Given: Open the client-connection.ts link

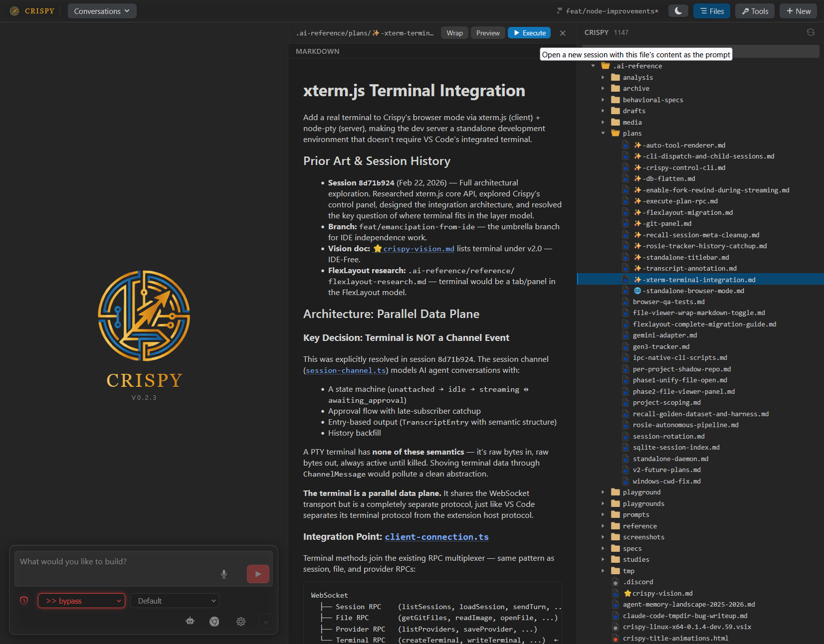Looking at the screenshot, I should (436, 537).
